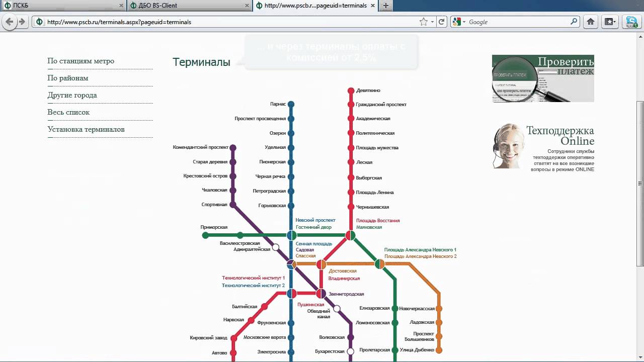Open the address history dropdown arrow
This screenshot has width=644, height=362.
pos(432,22)
